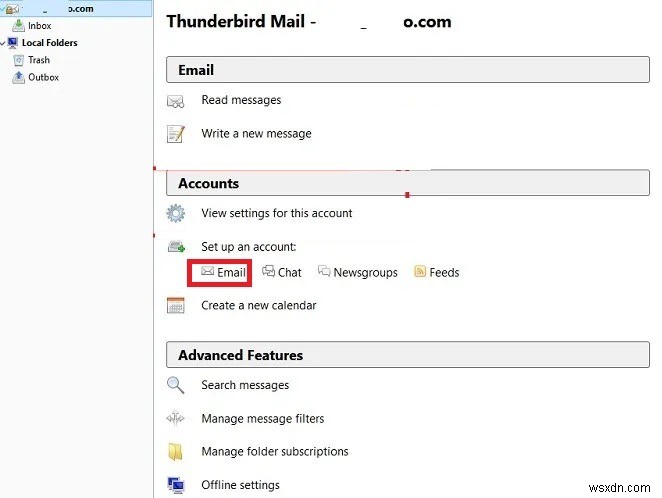Click the Set up an account label
This screenshot has height=498, width=662.
(x=249, y=247)
